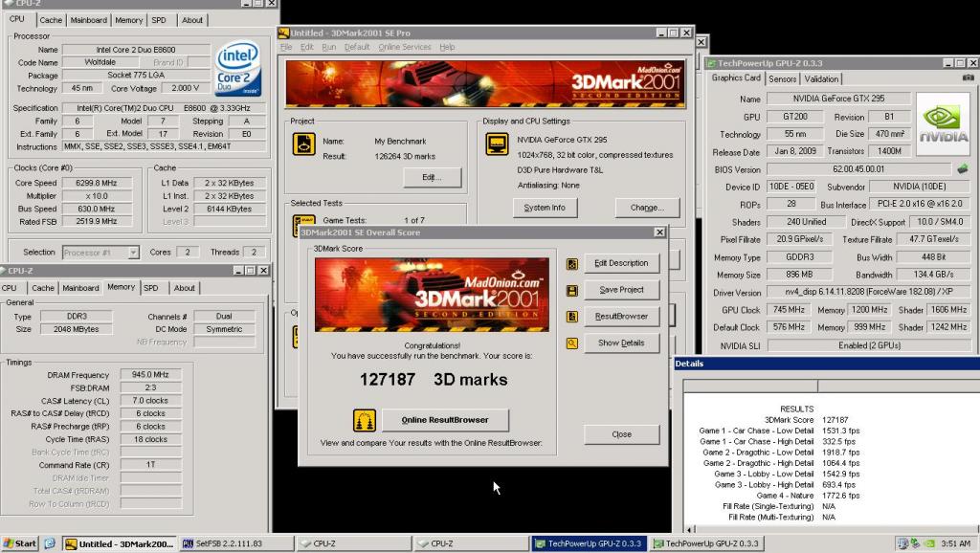This screenshot has height=553, width=980.
Task: Click the Display and CPU monitor icon
Action: (x=497, y=145)
